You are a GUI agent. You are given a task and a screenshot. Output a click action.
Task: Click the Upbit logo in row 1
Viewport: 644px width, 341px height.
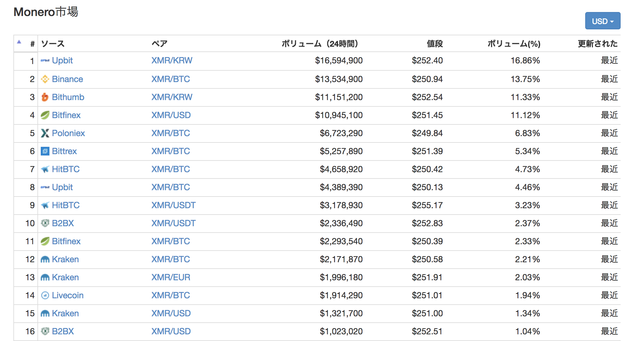(x=45, y=61)
